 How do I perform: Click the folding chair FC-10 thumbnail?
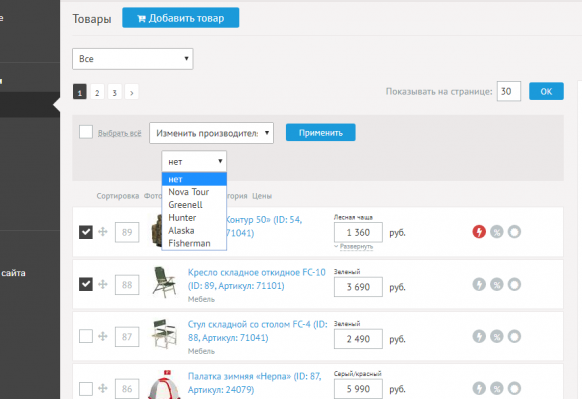coord(164,282)
